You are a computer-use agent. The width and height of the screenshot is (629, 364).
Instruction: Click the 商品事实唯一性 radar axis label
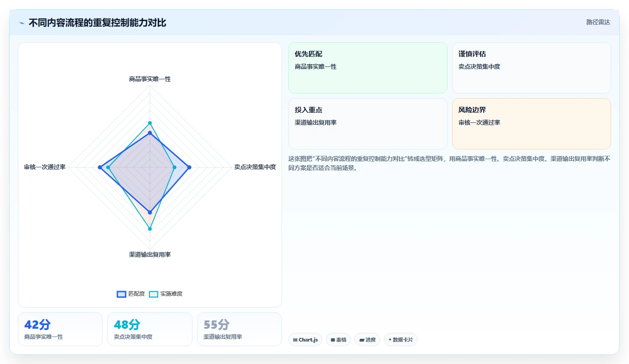150,79
